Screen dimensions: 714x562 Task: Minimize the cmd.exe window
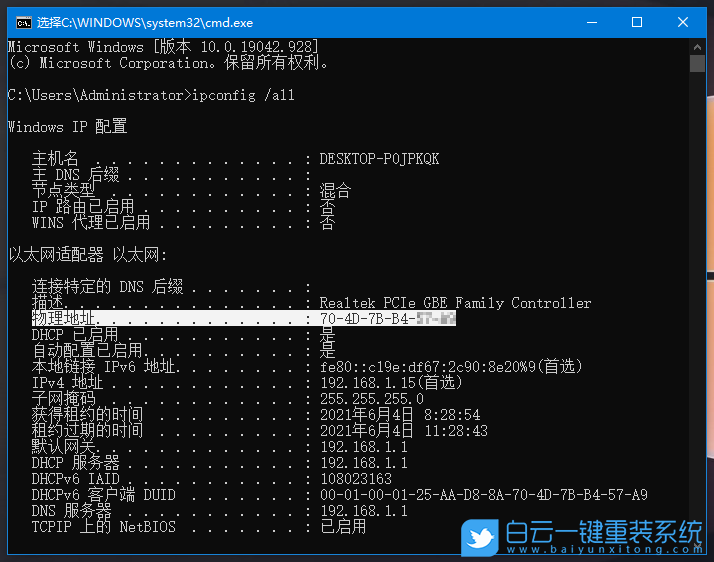[592, 22]
